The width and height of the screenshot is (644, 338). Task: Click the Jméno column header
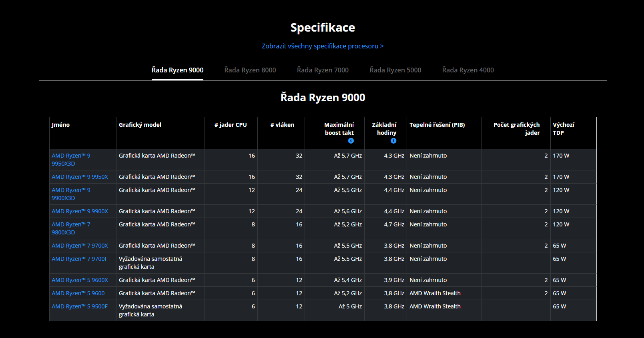pyautogui.click(x=61, y=125)
